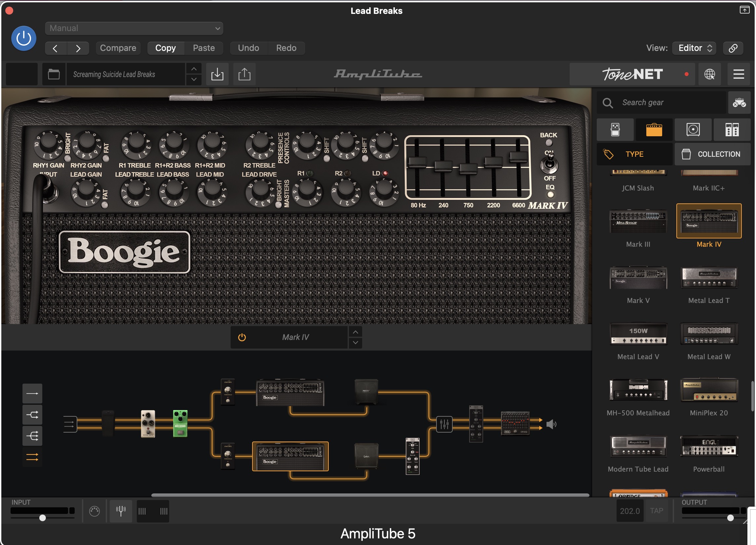Select the cabinet speaker gear category

(693, 130)
